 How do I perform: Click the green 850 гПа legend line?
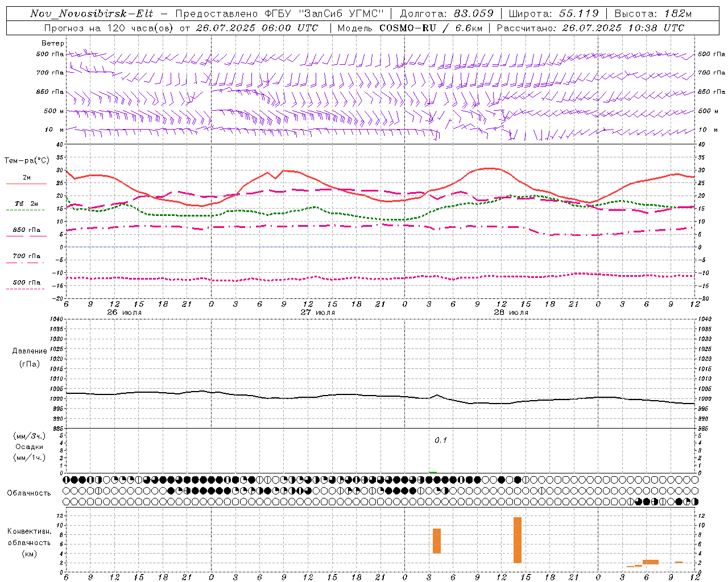(x=26, y=236)
